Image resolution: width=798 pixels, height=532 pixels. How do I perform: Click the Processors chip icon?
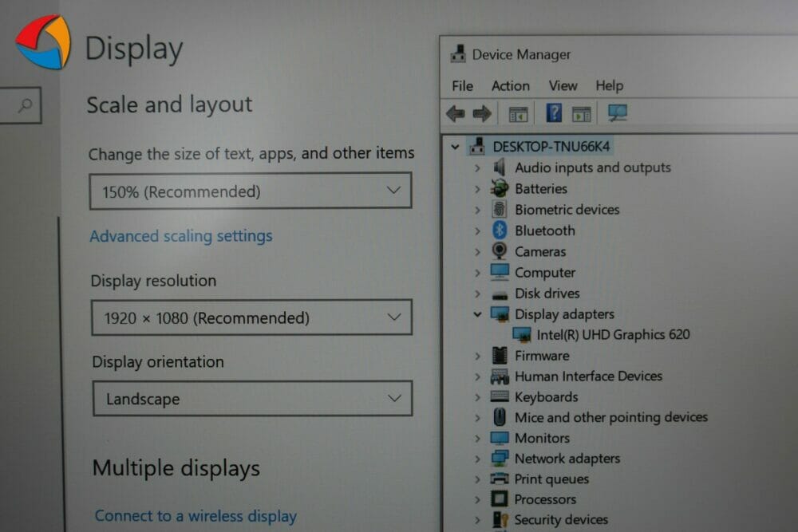(x=500, y=499)
